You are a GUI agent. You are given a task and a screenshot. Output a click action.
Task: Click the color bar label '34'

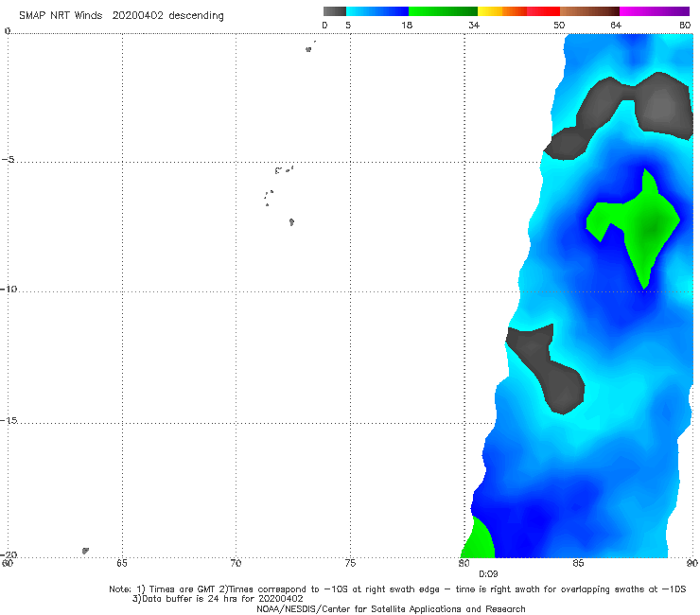click(474, 25)
